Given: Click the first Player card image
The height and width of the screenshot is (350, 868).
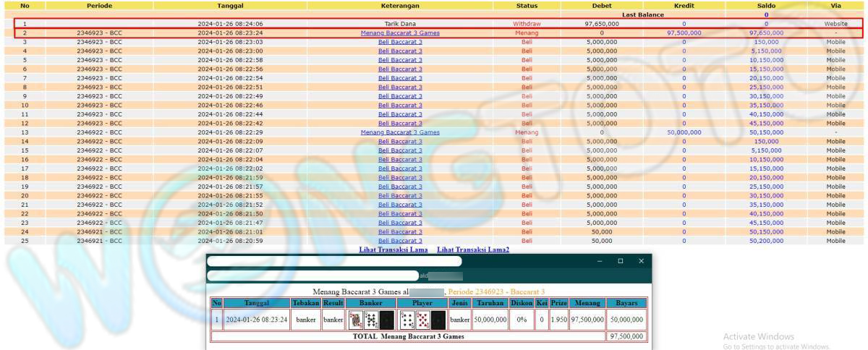Looking at the screenshot, I should tap(407, 320).
